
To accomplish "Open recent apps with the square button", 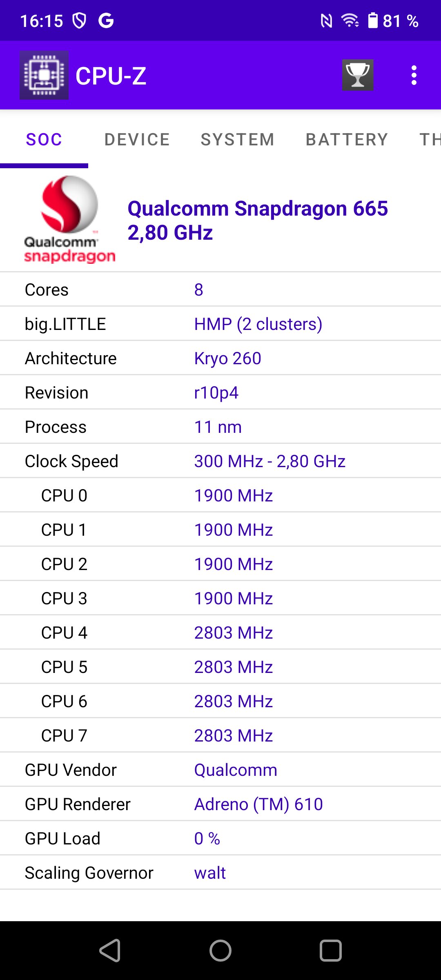I will [x=331, y=951].
